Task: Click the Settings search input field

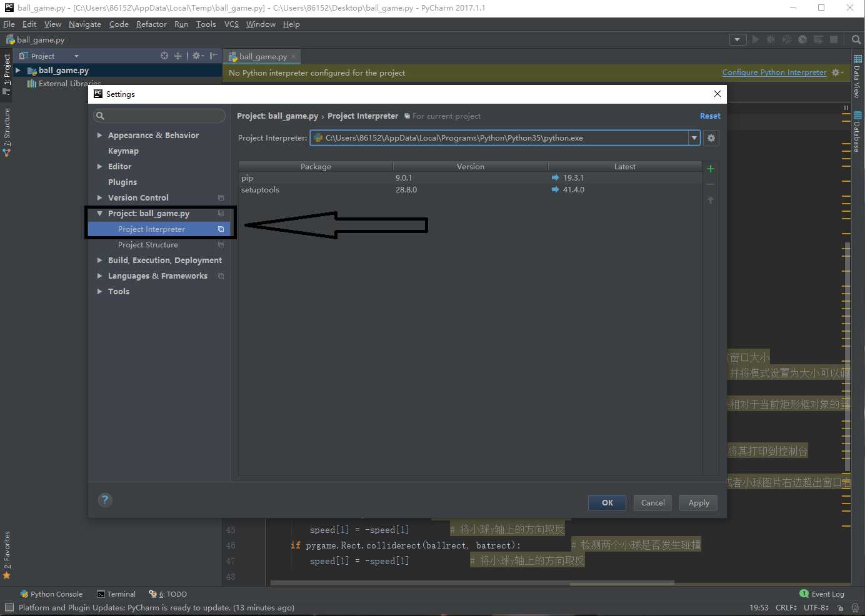Action: coord(159,116)
